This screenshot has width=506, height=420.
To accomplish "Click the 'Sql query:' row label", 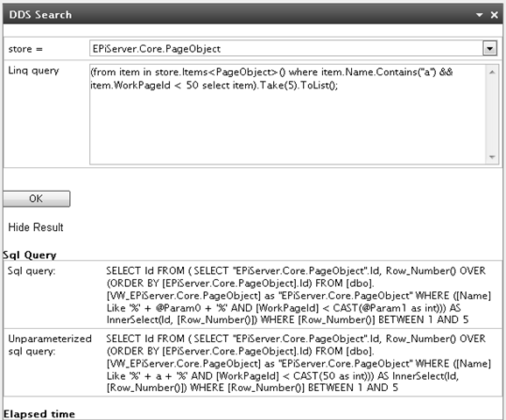I will tap(32, 271).
